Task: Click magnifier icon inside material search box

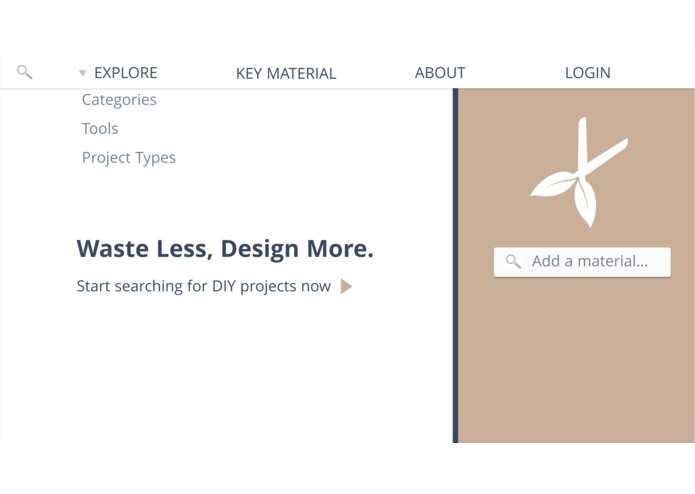Action: coord(513,261)
